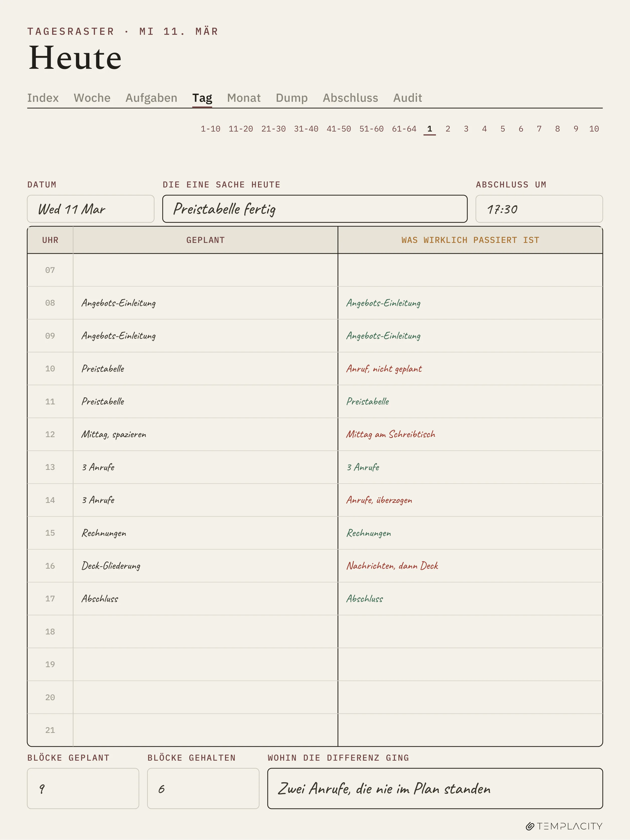Viewport: 630px width, 840px height.
Task: Click the actual cell for hour 21
Action: (x=470, y=730)
